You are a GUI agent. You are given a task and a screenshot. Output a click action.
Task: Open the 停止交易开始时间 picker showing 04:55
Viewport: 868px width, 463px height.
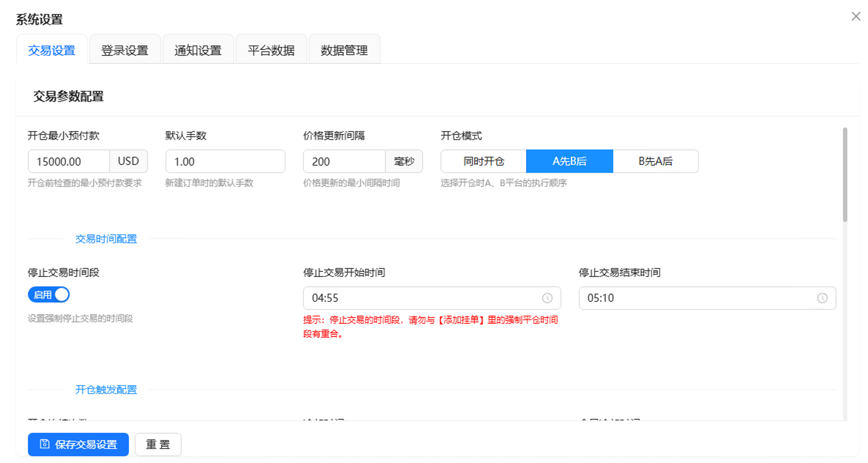432,298
